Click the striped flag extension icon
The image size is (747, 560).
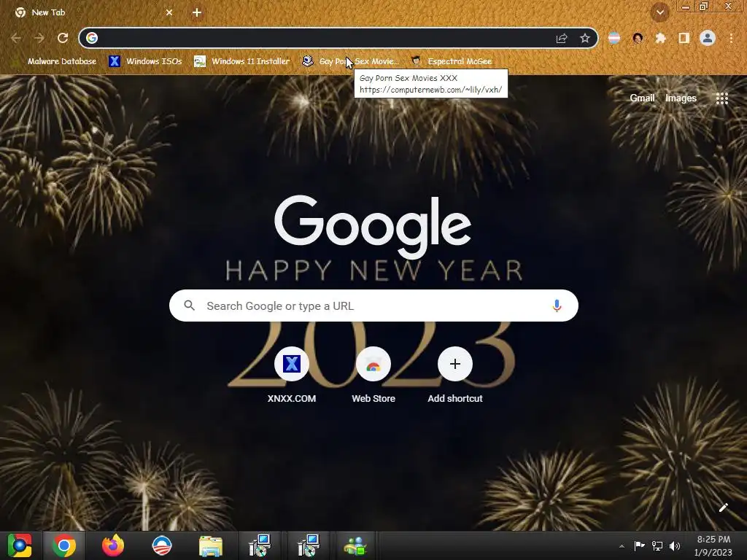[x=614, y=38]
